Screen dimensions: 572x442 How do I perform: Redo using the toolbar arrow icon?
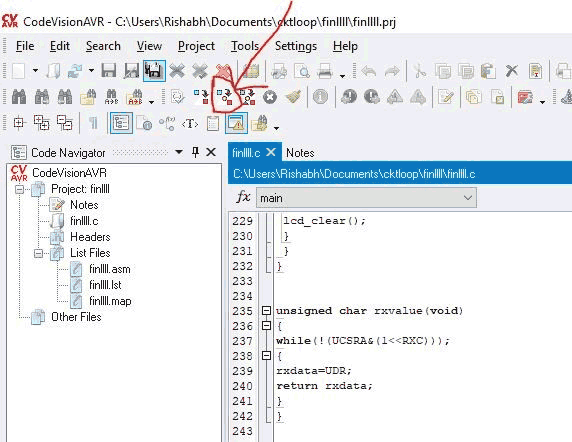tap(392, 71)
